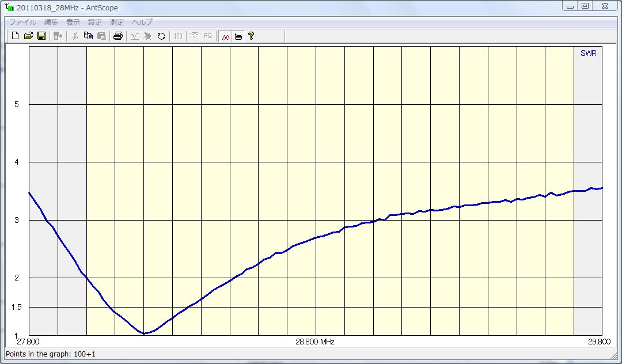
Task: Click the New file toolbar icon
Action: (x=15, y=36)
